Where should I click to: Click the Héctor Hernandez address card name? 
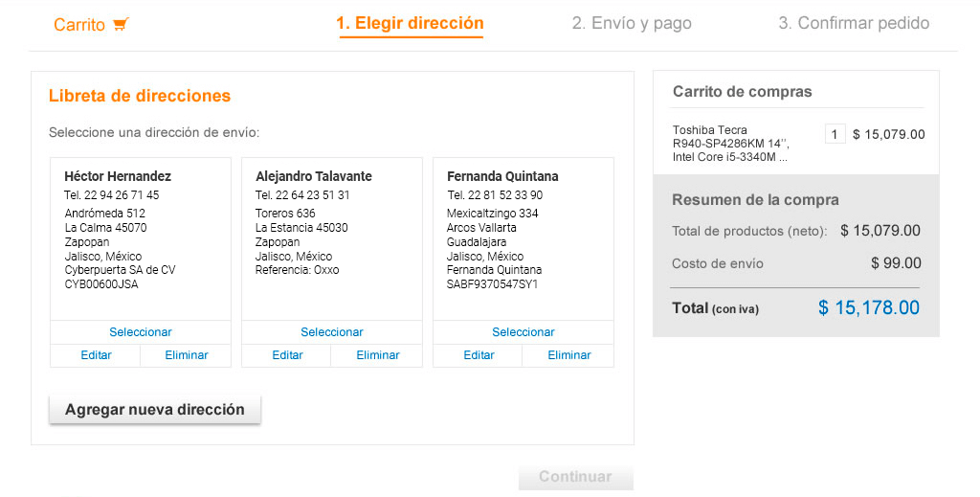coord(118,176)
